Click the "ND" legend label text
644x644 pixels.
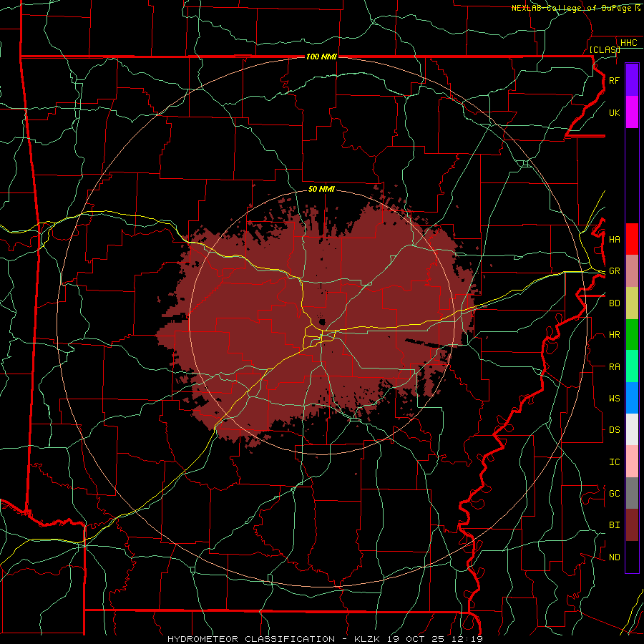pos(615,557)
